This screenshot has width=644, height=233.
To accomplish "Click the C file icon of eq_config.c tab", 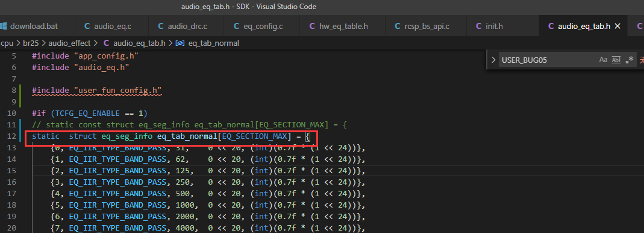I will coord(236,27).
